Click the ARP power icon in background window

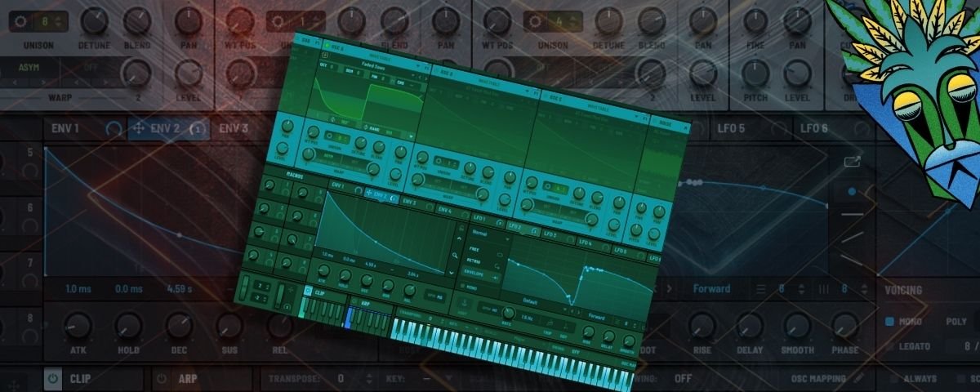pyautogui.click(x=161, y=379)
